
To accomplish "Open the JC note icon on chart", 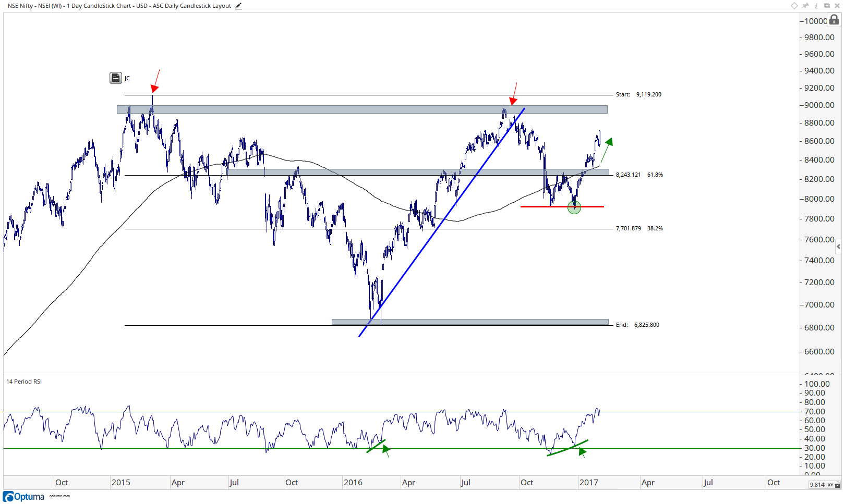I will [116, 78].
